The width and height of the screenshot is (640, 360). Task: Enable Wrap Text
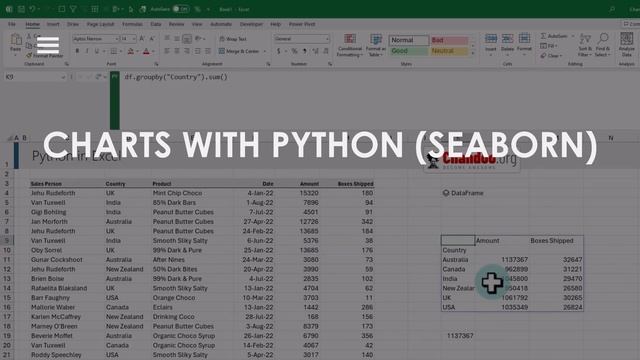pyautogui.click(x=233, y=39)
